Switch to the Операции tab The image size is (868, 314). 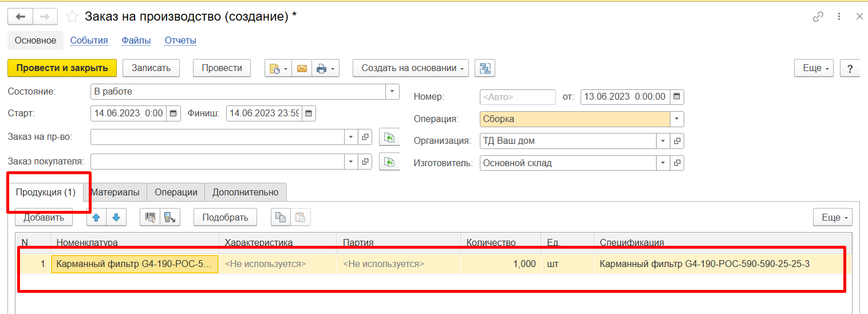tap(176, 193)
